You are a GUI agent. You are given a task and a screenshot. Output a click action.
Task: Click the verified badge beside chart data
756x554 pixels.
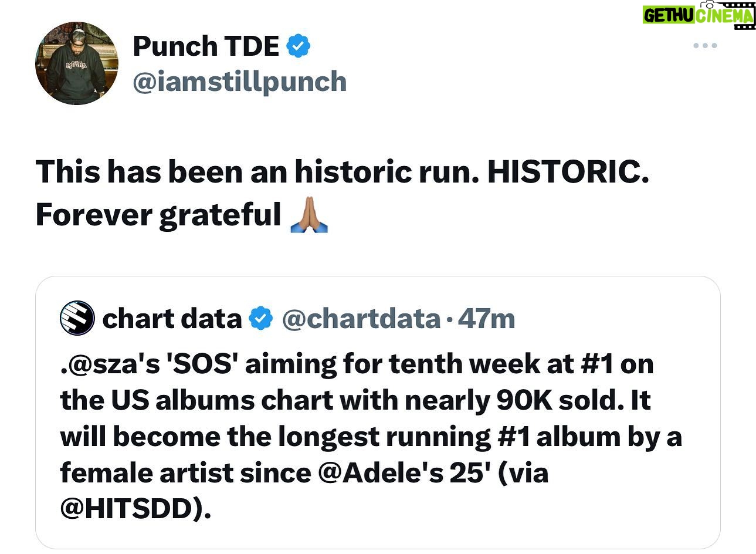tap(261, 319)
